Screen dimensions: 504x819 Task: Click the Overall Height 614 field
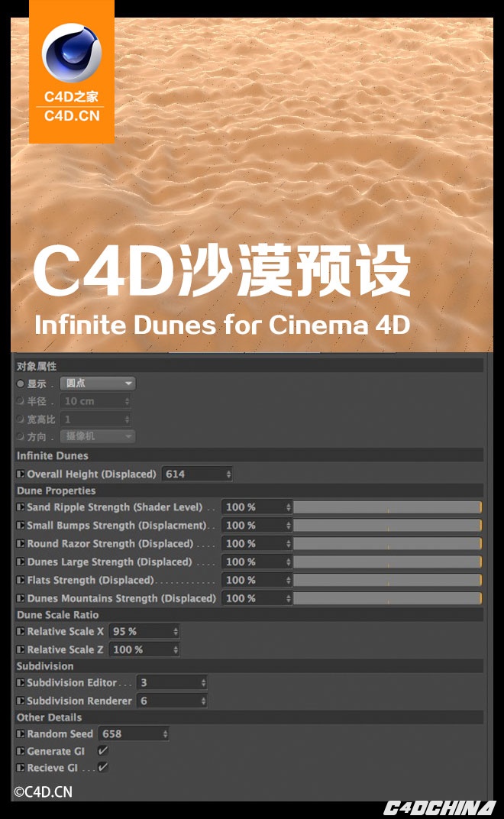click(x=197, y=474)
